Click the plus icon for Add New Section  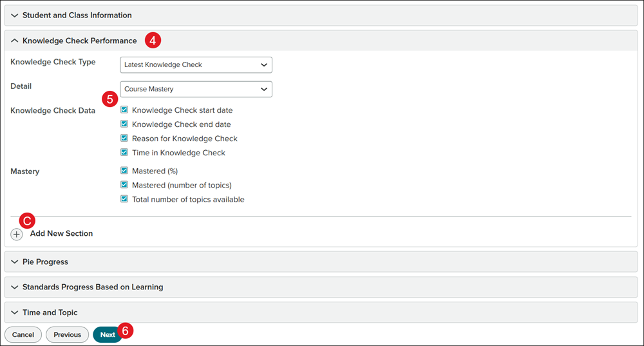(x=17, y=234)
